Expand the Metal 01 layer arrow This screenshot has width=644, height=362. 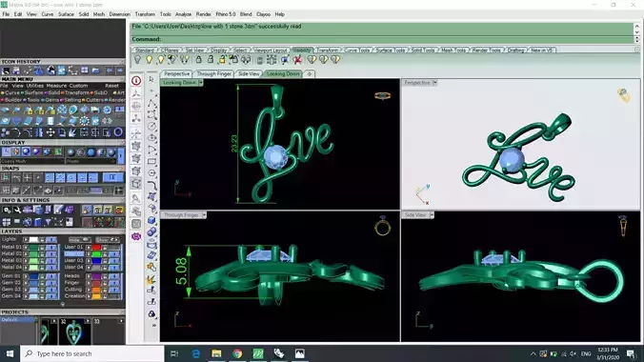26,248
